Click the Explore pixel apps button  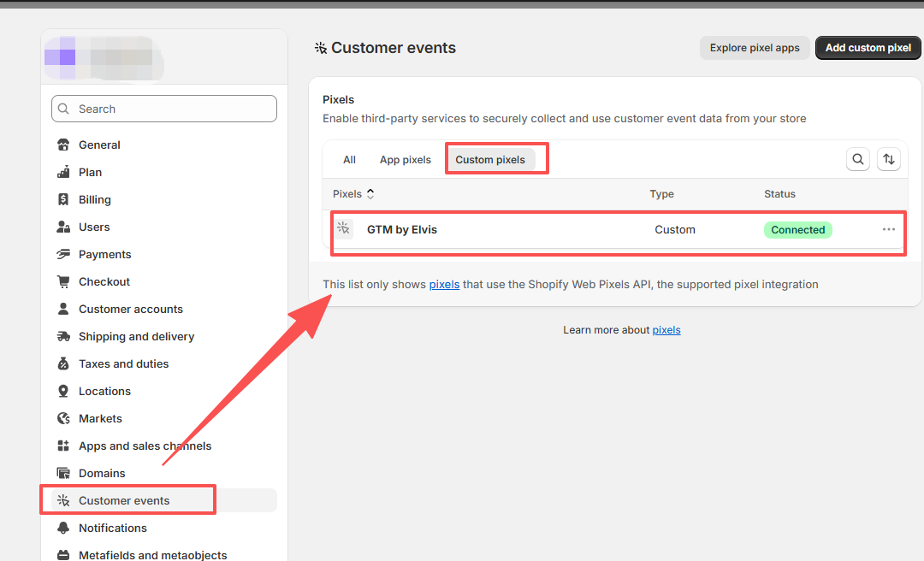[x=754, y=48]
